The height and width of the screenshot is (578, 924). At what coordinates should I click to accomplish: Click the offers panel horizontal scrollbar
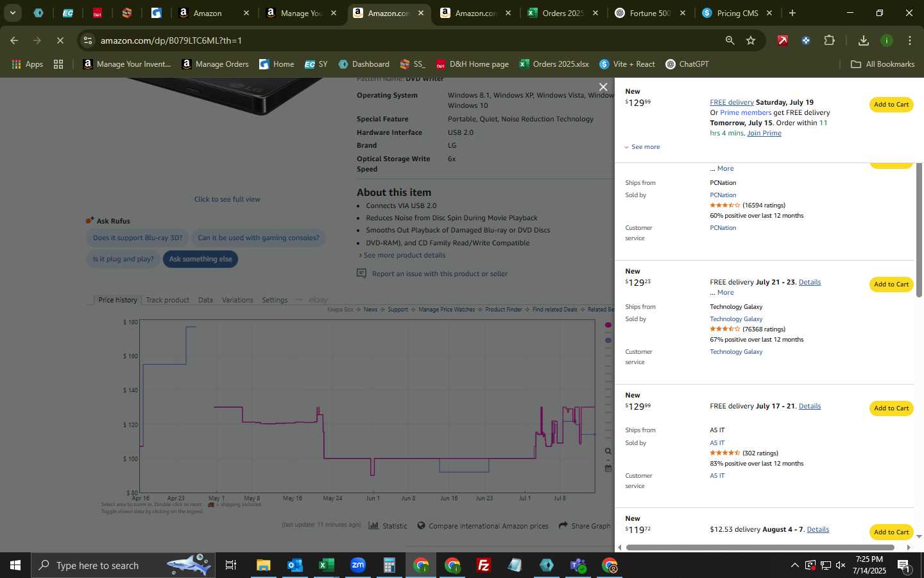click(760, 548)
